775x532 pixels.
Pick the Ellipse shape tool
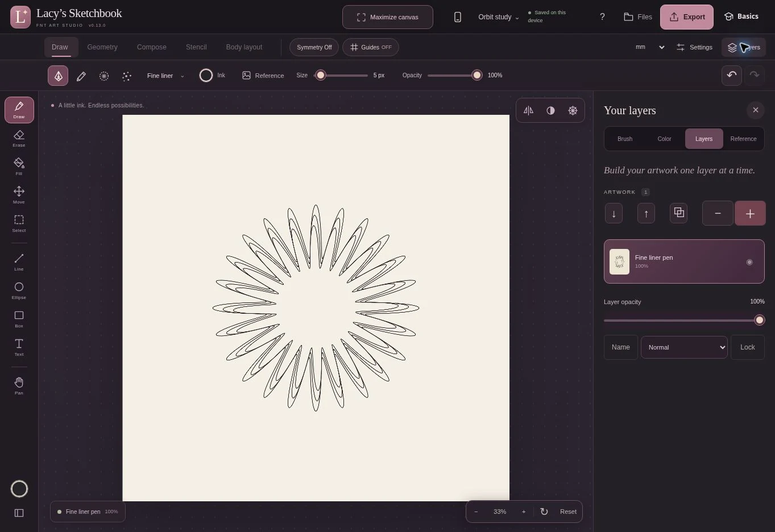tap(19, 290)
